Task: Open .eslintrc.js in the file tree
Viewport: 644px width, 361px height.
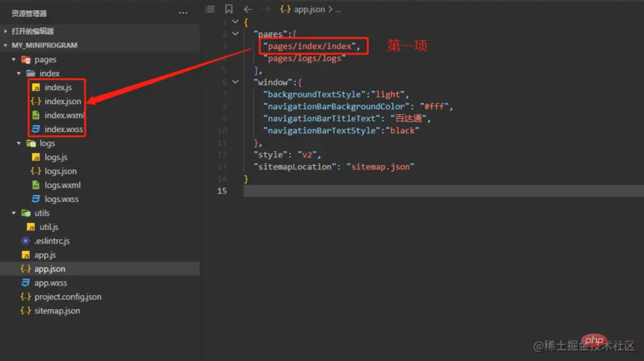Action: point(51,241)
